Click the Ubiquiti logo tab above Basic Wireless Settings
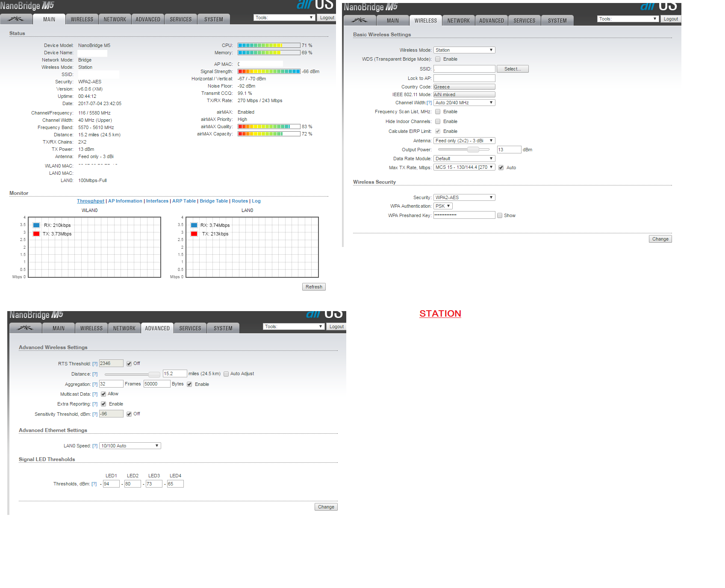 (x=360, y=21)
